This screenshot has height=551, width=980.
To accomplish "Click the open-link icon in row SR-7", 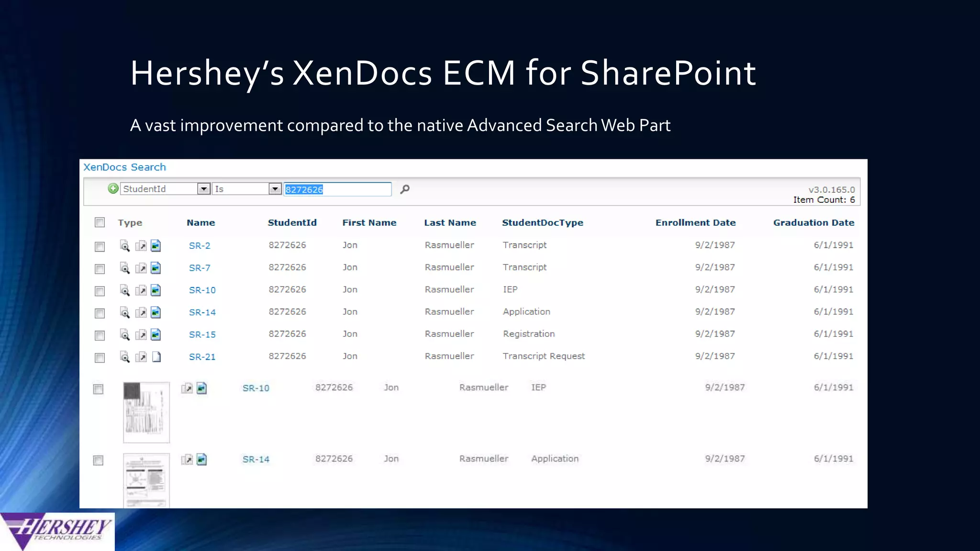I will coord(141,268).
